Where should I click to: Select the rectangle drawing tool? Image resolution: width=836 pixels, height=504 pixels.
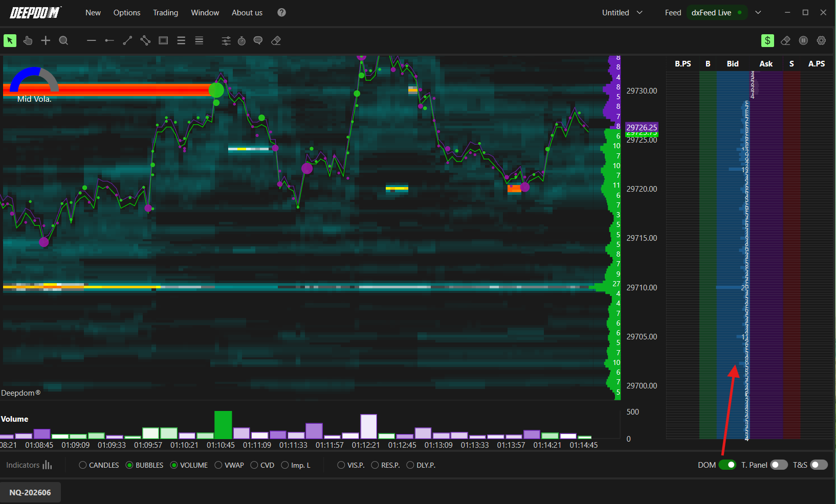pos(163,40)
